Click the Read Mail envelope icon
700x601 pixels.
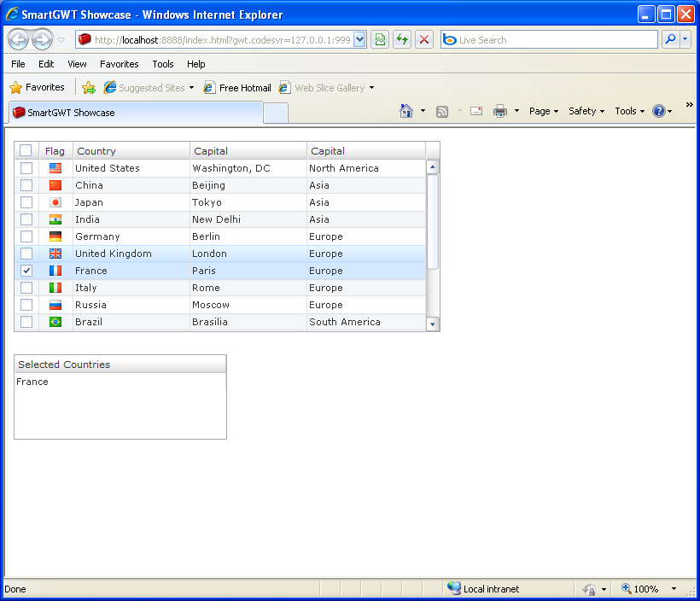[476, 111]
